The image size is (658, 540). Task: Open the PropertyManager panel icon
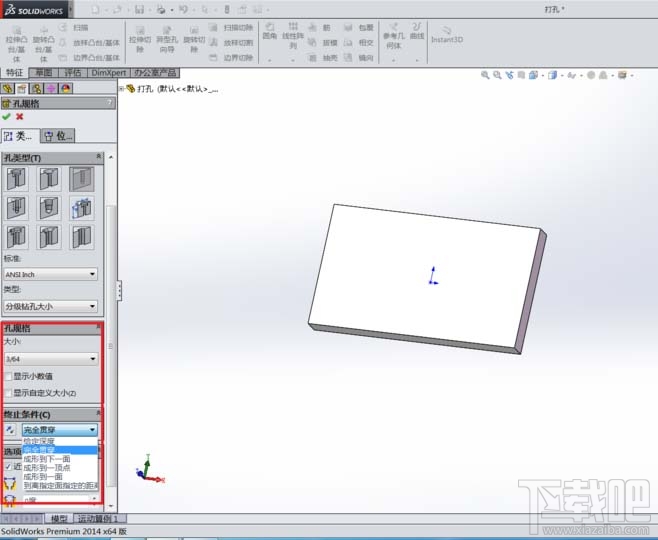[22, 88]
